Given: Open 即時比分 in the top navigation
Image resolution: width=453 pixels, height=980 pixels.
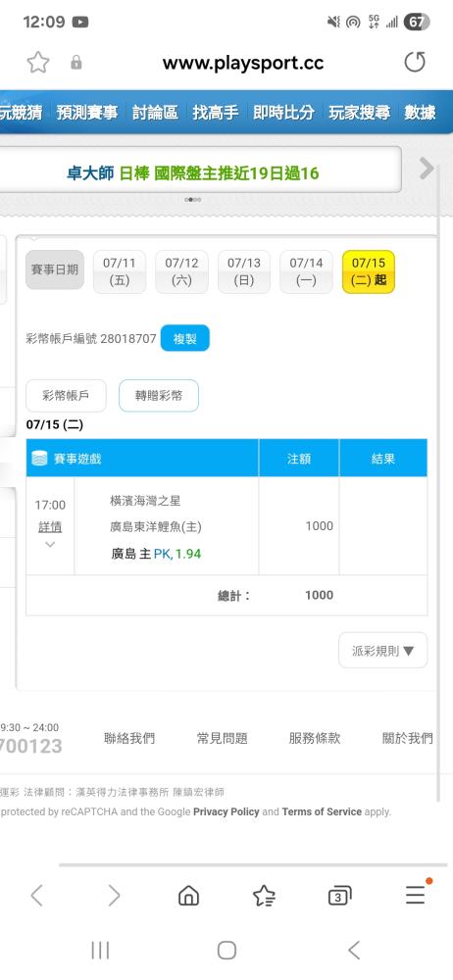Looking at the screenshot, I should [x=283, y=113].
